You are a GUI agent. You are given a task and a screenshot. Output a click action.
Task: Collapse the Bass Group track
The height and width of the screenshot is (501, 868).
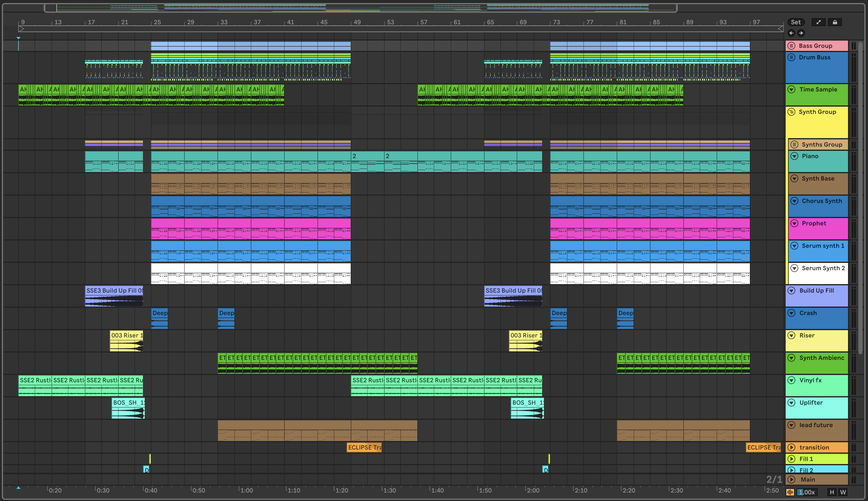[x=792, y=46]
